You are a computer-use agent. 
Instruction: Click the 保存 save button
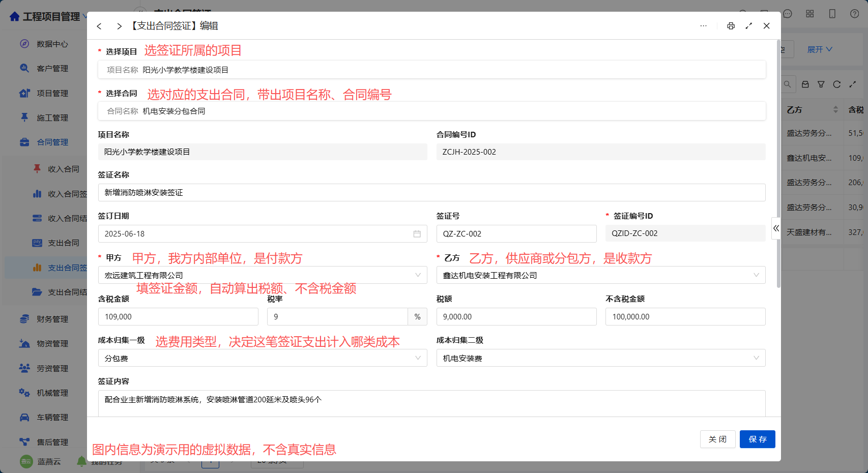point(758,439)
